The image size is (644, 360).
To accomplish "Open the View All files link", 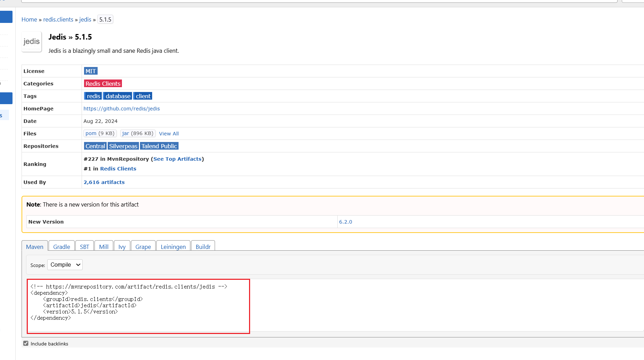I will tap(169, 134).
